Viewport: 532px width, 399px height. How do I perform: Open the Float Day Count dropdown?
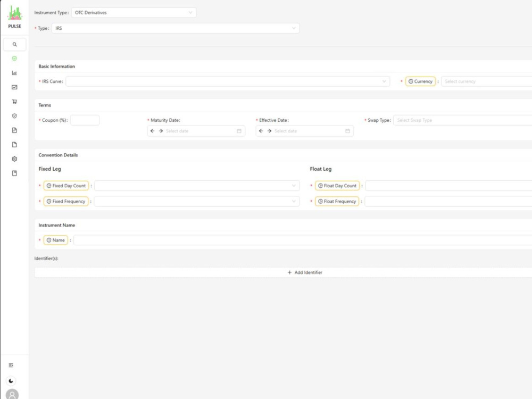(x=448, y=186)
